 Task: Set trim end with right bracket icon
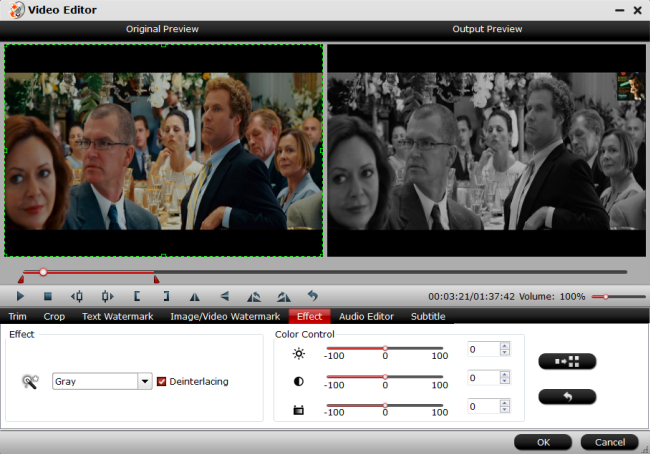point(166,296)
